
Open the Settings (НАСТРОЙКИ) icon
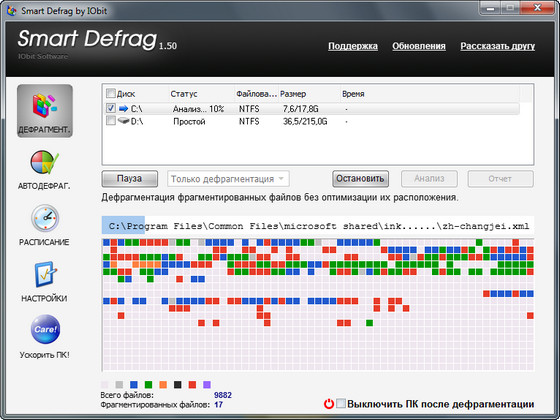pyautogui.click(x=45, y=274)
